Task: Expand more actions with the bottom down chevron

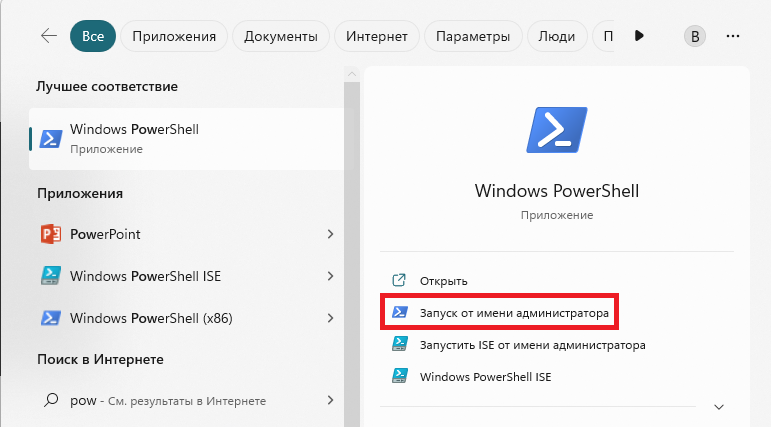Action: [x=718, y=407]
